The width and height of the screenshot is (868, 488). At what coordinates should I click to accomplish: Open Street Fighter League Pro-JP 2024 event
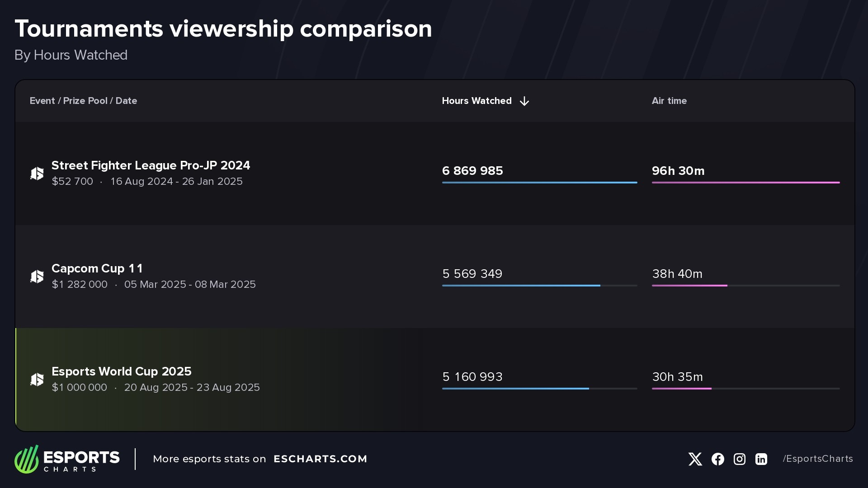click(x=151, y=165)
